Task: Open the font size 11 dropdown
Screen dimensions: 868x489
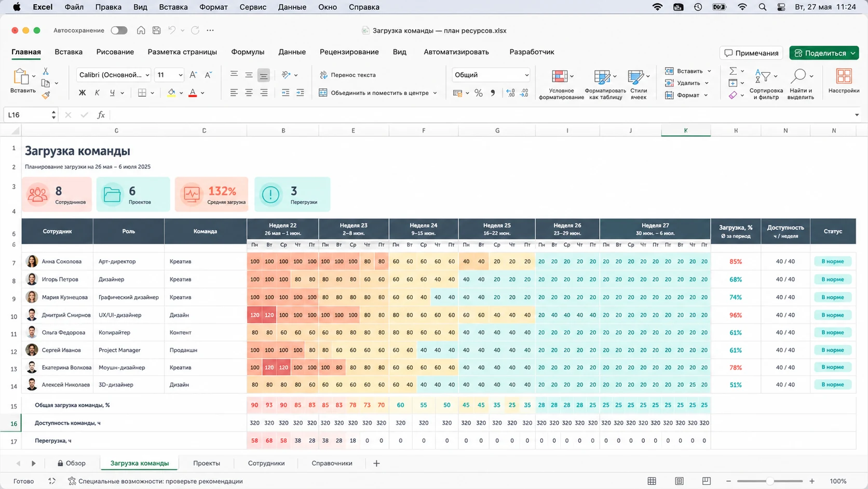Action: pyautogui.click(x=170, y=75)
